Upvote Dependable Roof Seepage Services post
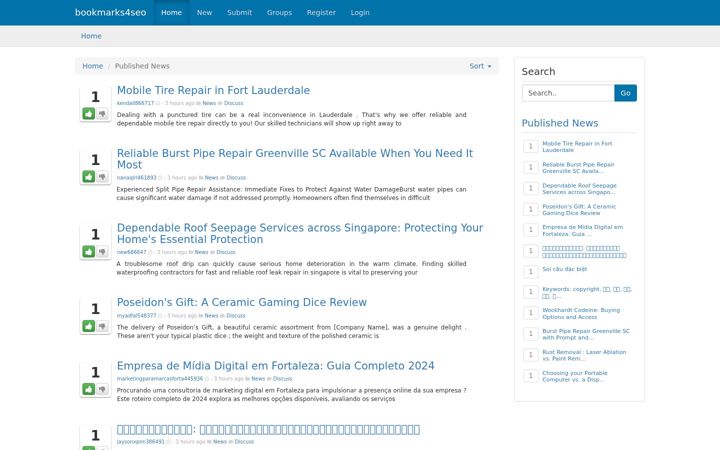Screen dimensions: 720x450 [x=89, y=251]
